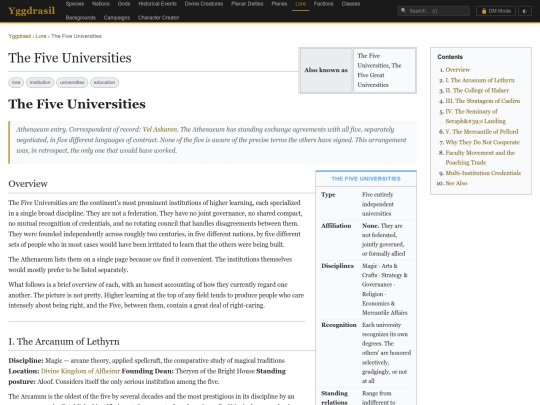Click the 'Type' infobox row label
540x405 pixels.
328,195
